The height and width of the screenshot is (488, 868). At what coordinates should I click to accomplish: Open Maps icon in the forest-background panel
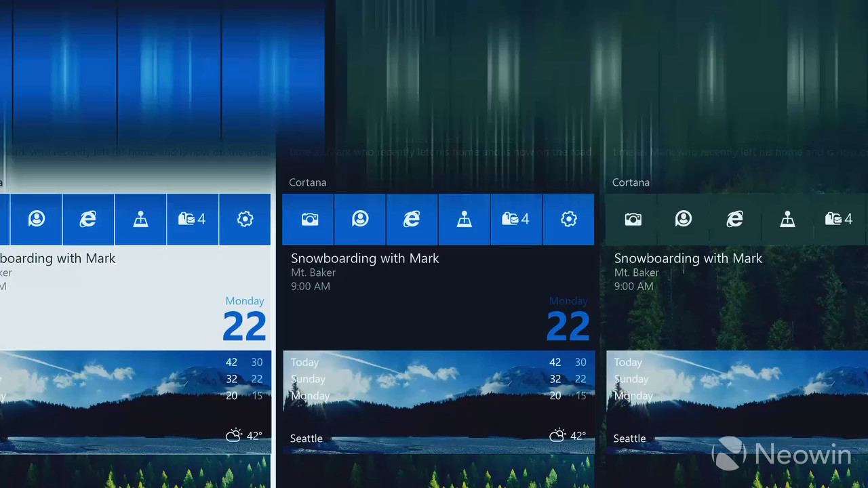point(787,219)
